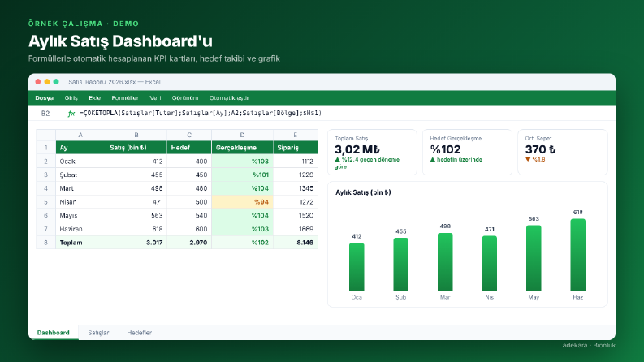The image size is (644, 362).
Task: Click the total sales cell 3.017
Action: point(136,243)
